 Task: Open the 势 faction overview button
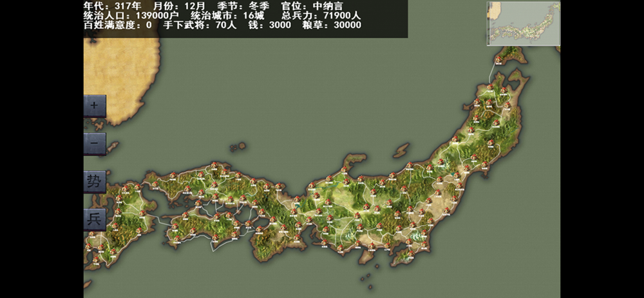click(x=95, y=181)
